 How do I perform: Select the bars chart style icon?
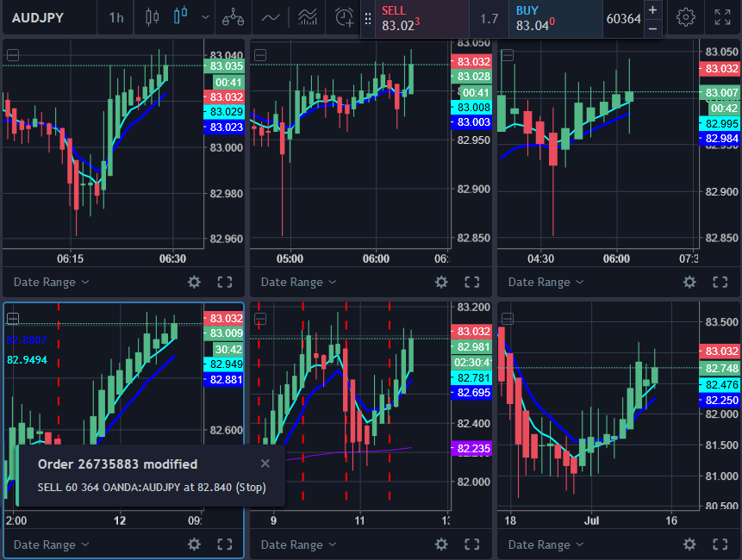click(x=153, y=17)
